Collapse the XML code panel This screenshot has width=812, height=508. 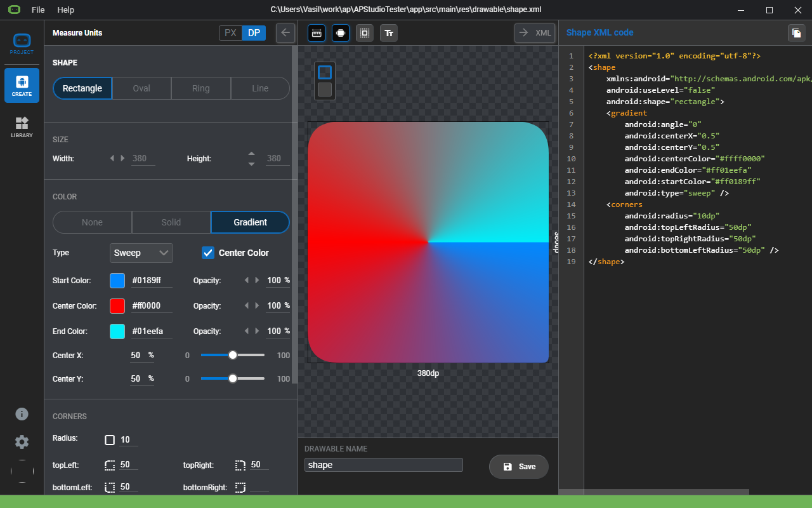[535, 33]
